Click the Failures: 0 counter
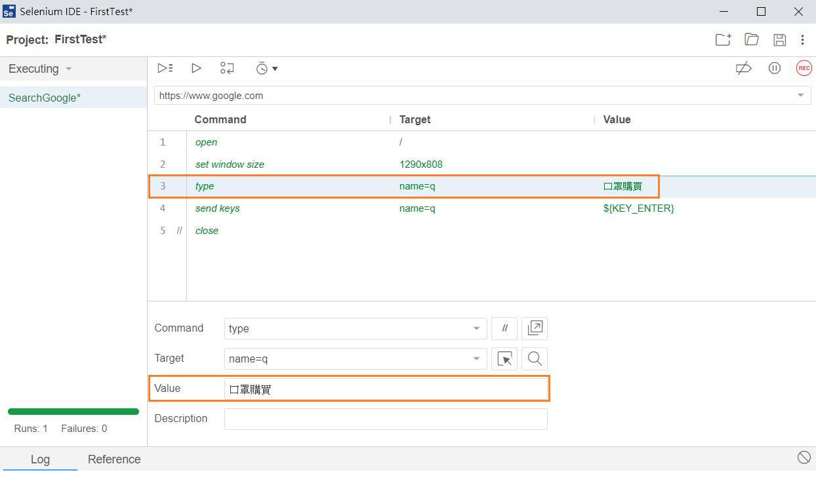The image size is (816, 504). pos(84,429)
